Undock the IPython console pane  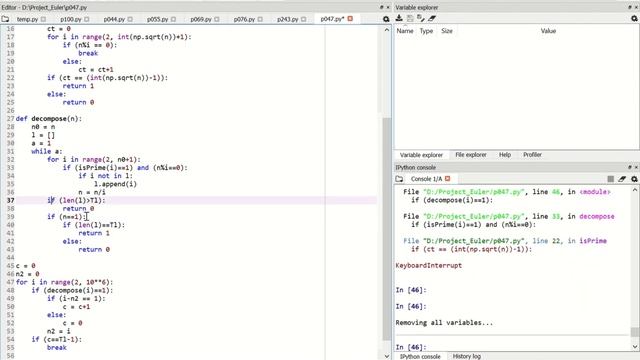pyautogui.click(x=630, y=167)
